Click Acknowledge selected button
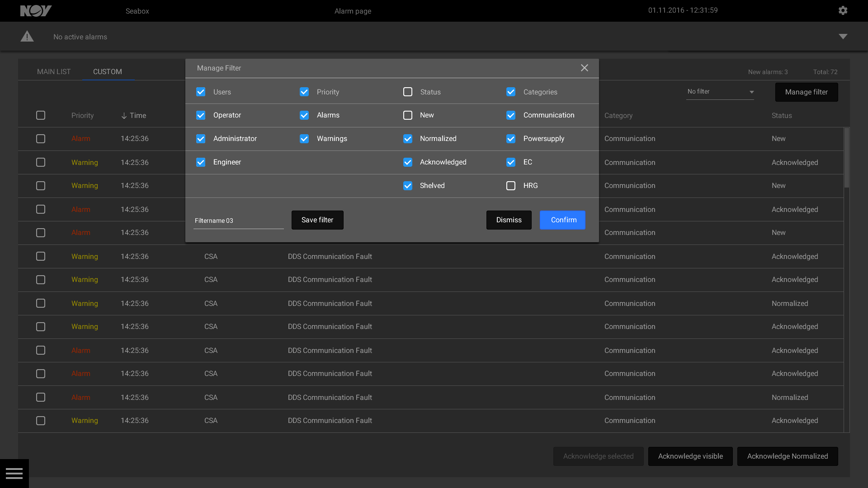The width and height of the screenshot is (868, 488). (599, 456)
